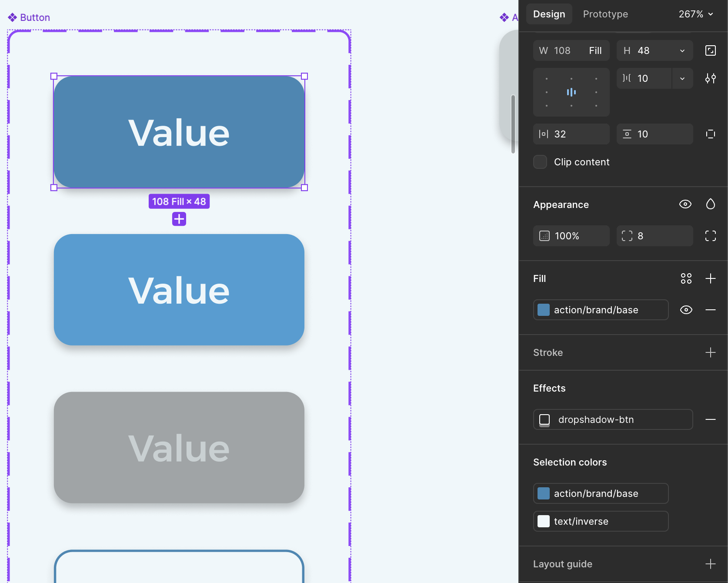Click individual padding toggle icon
The height and width of the screenshot is (583, 728).
[x=710, y=134]
